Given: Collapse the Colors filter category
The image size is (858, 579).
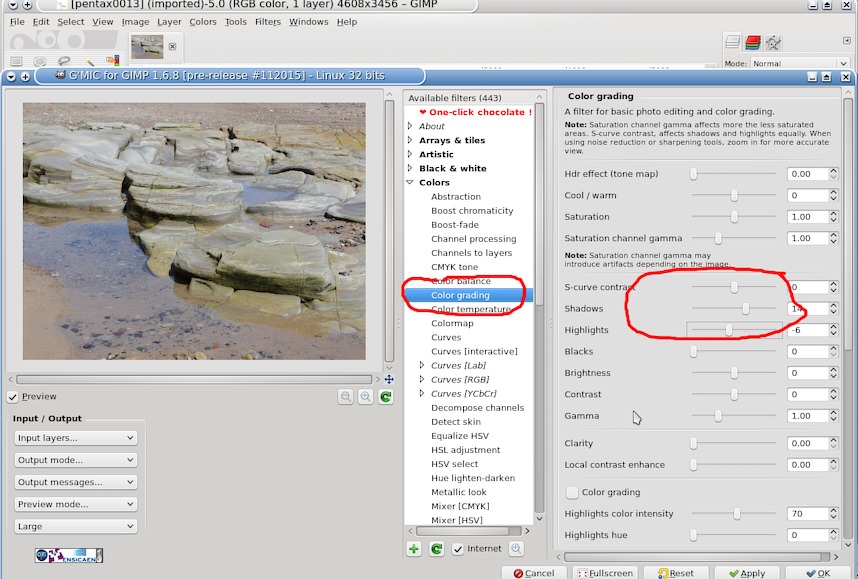Looking at the screenshot, I should (x=410, y=182).
